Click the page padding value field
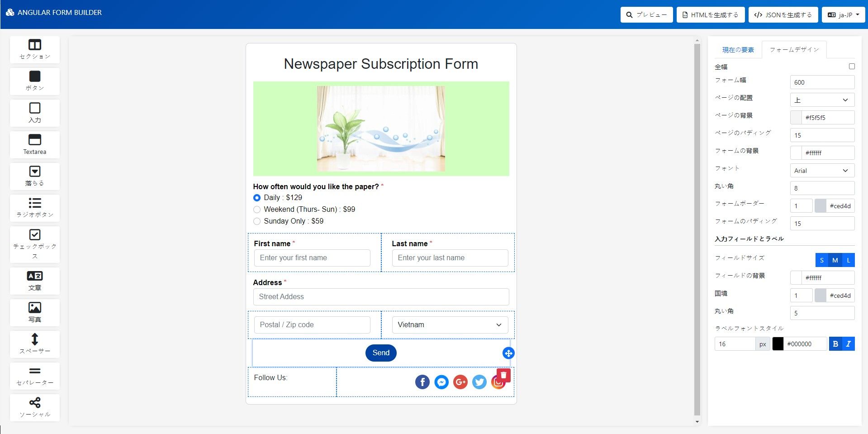This screenshot has width=868, height=434. click(822, 135)
